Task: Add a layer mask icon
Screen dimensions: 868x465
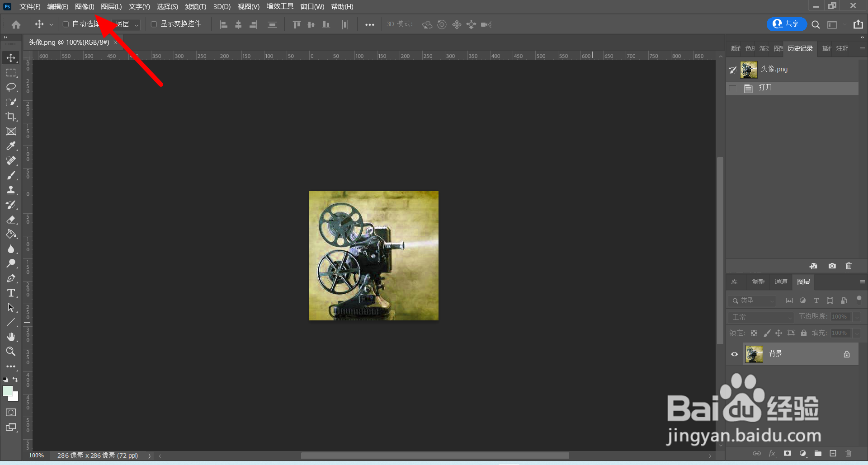Action: [788, 453]
